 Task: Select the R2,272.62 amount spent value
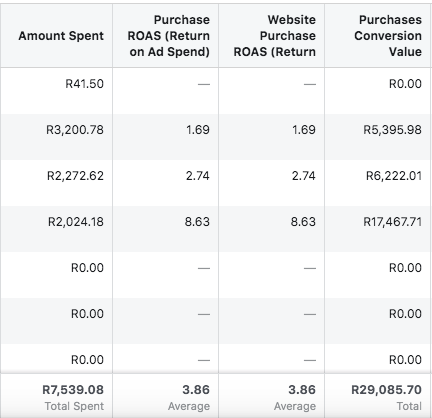click(75, 176)
